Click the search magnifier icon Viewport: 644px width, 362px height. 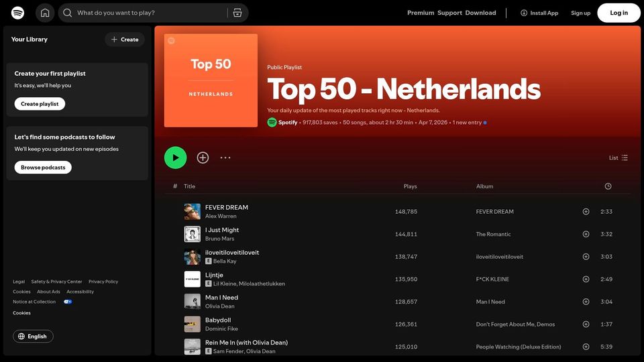click(x=67, y=13)
